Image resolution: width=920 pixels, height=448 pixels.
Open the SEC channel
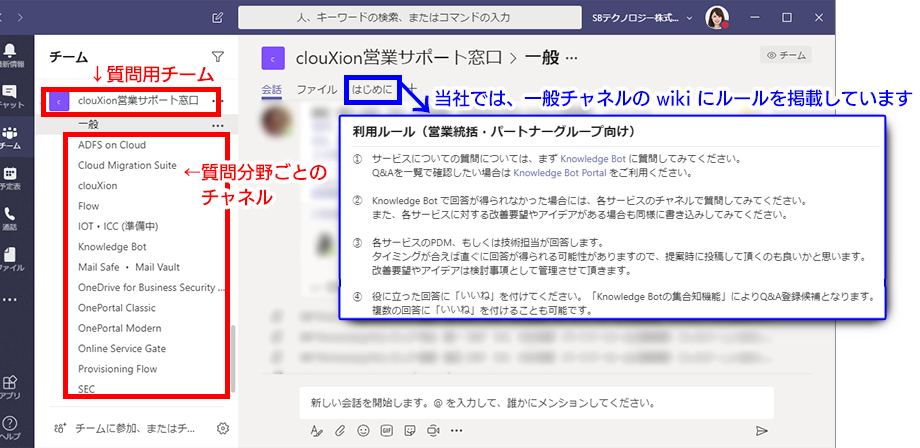(86, 389)
